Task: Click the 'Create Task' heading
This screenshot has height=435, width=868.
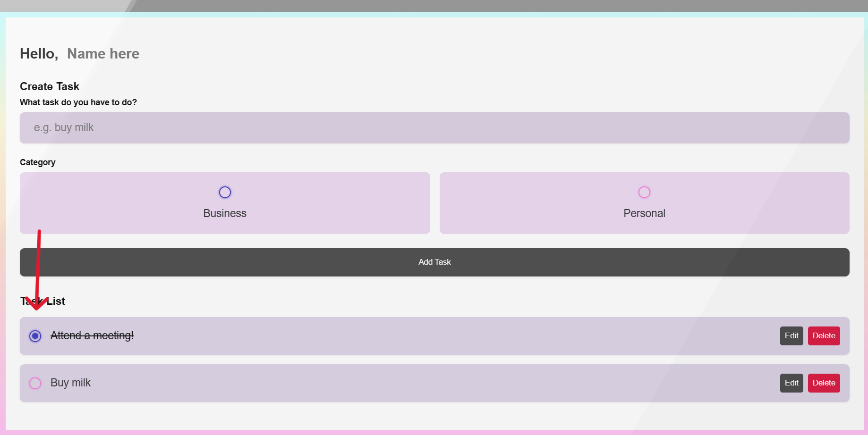Action: 49,86
